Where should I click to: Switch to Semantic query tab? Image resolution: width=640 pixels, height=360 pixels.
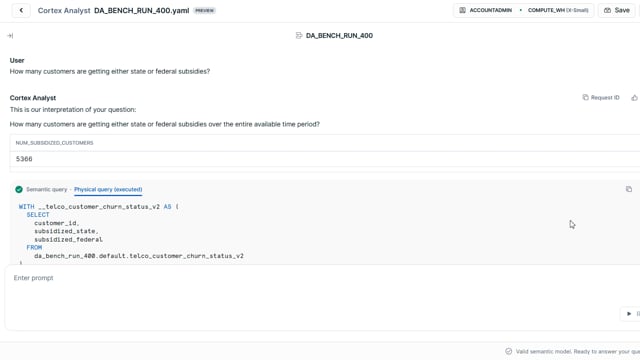tap(47, 189)
